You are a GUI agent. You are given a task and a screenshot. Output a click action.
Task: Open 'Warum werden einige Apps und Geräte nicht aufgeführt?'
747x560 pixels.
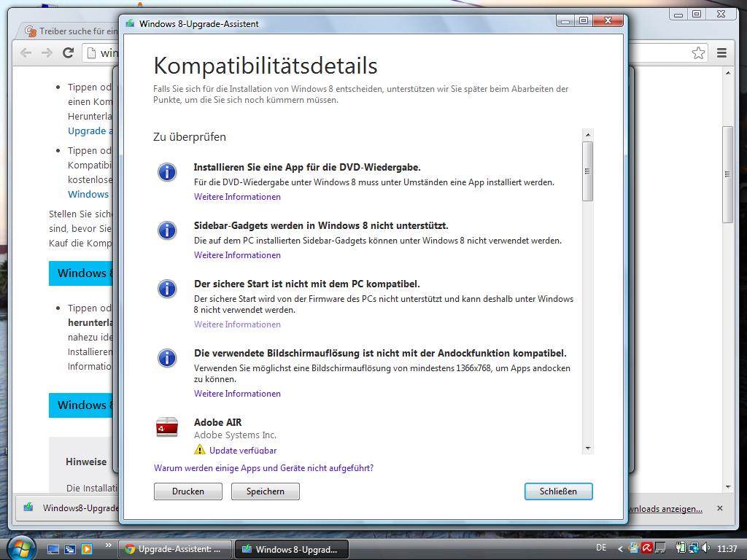point(263,468)
